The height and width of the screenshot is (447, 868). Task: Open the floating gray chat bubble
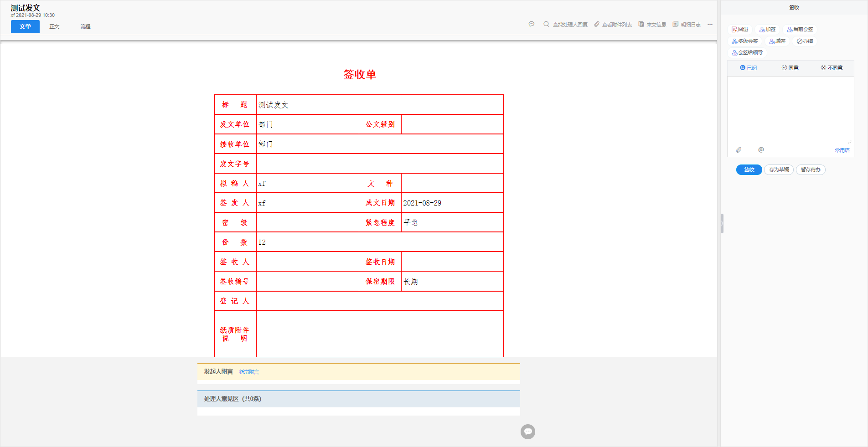coord(528,432)
